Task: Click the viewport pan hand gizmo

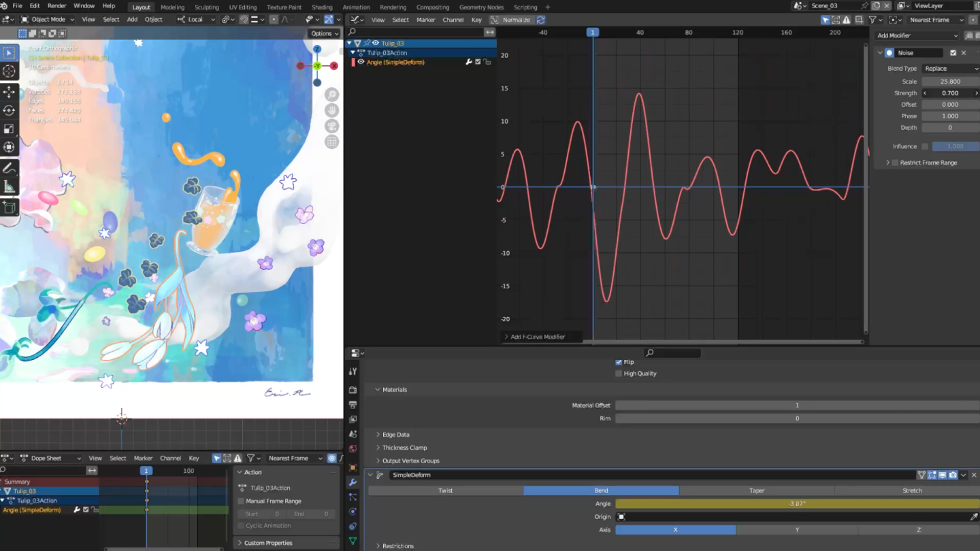Action: coord(332,110)
